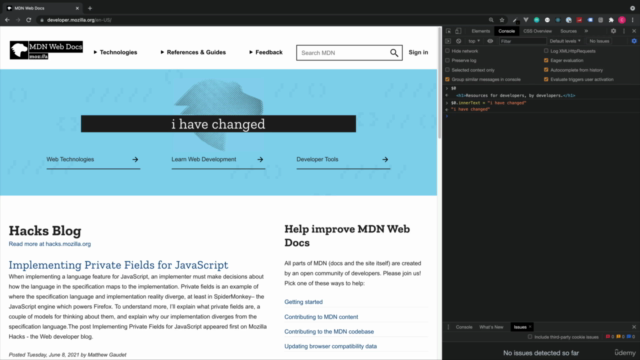Screen dimensions: 640x360
Task: Open DevTools settings gear
Action: pos(613,31)
